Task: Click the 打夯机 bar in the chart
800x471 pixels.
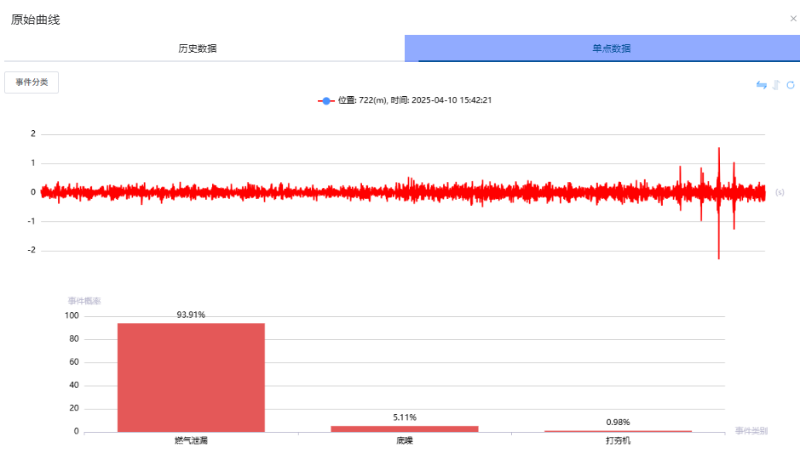Action: coord(618,431)
